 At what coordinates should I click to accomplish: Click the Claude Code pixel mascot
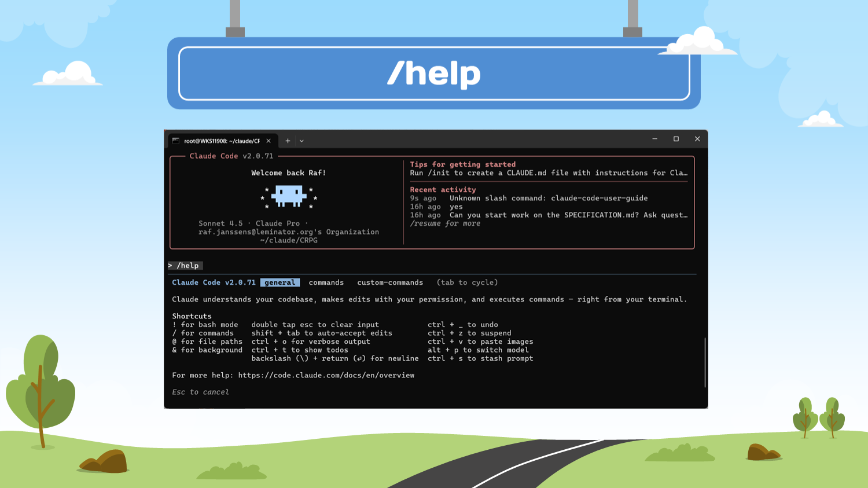(x=289, y=196)
